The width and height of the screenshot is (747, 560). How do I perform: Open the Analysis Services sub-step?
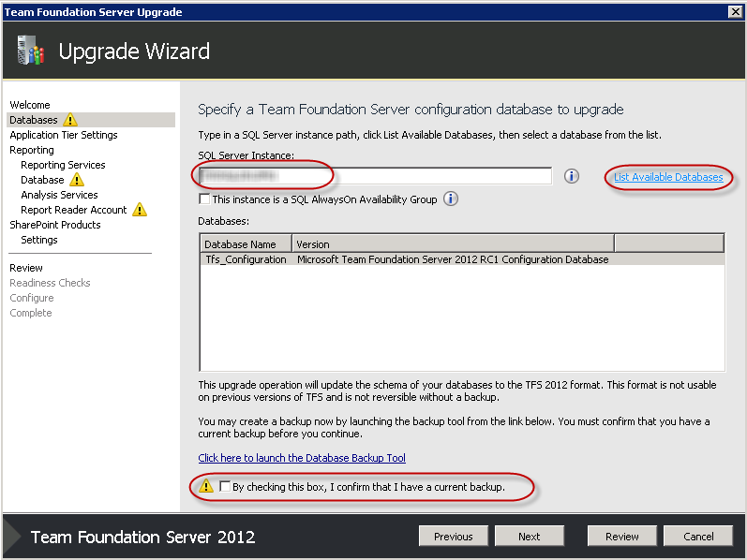[59, 195]
